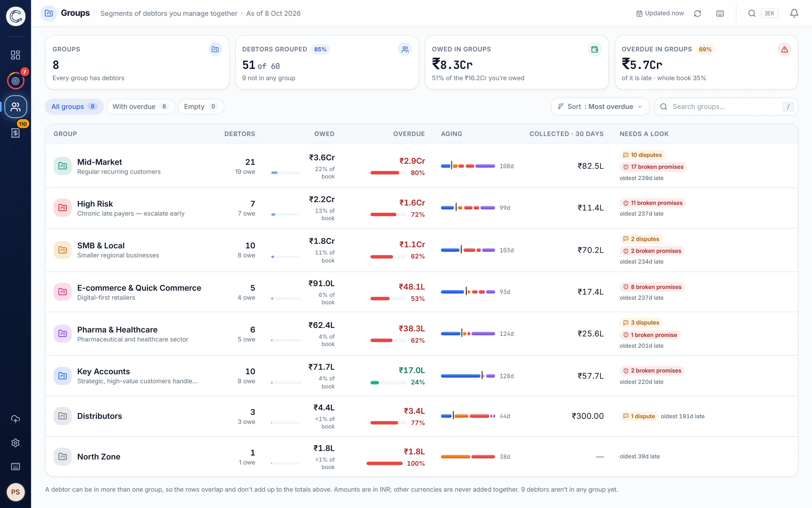812x508 pixels.
Task: Click the Groups page header icon
Action: point(49,13)
